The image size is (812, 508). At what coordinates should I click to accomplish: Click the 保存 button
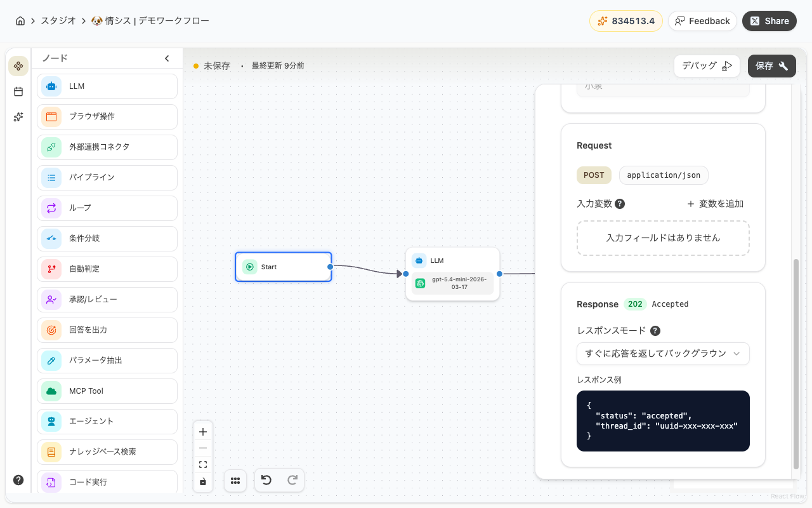771,66
